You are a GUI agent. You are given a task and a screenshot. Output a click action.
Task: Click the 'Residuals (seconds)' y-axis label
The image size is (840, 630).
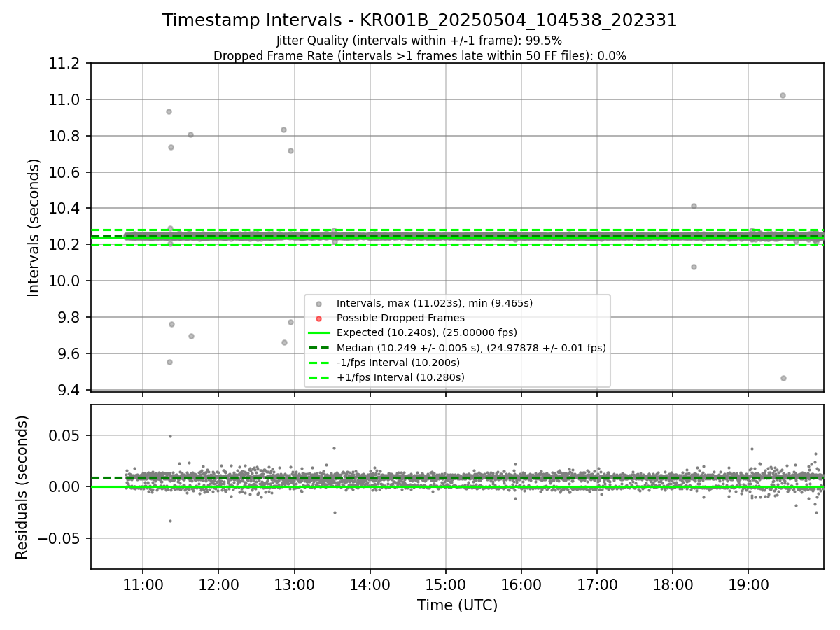(22, 487)
